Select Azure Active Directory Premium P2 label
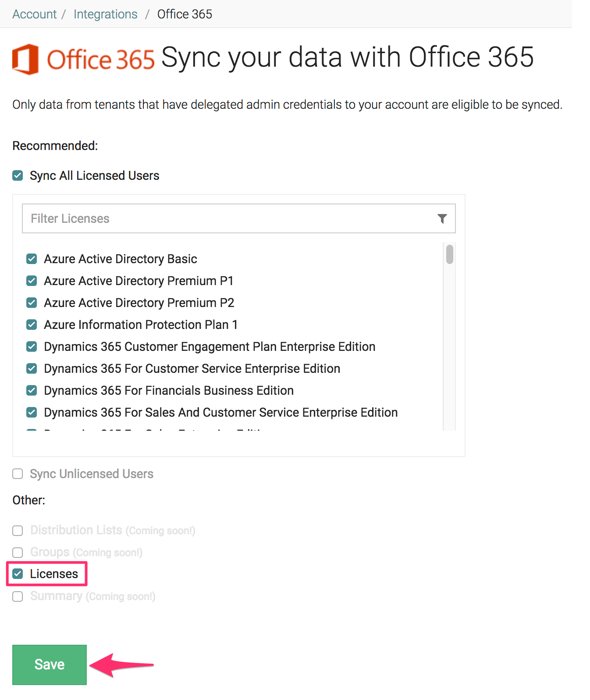 (x=139, y=303)
